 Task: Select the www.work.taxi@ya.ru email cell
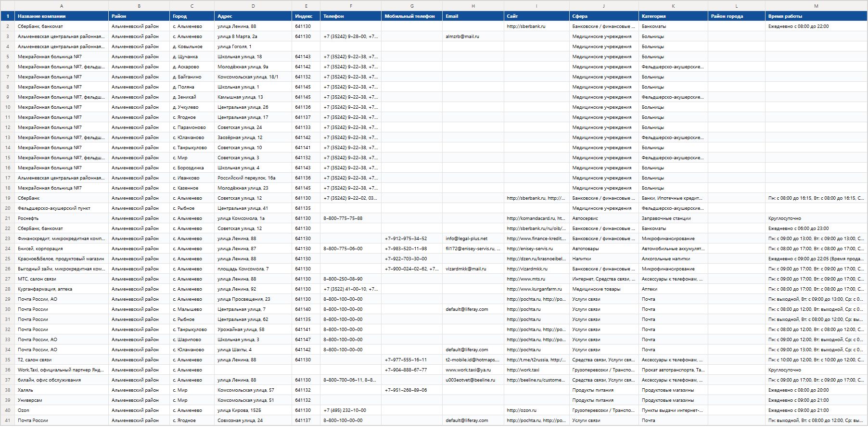pyautogui.click(x=473, y=370)
